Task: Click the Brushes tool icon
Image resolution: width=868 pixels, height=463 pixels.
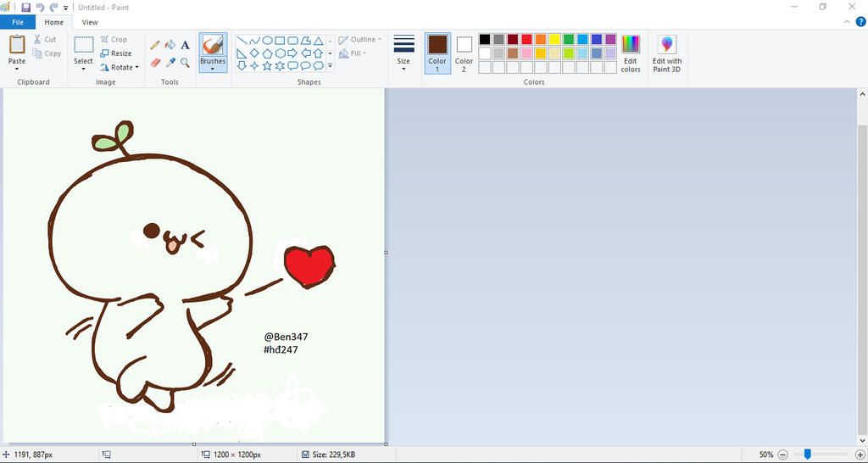Action: tap(213, 45)
